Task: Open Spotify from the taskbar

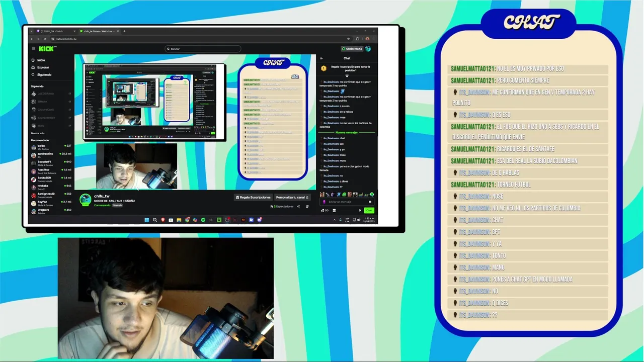Action: 203,220
